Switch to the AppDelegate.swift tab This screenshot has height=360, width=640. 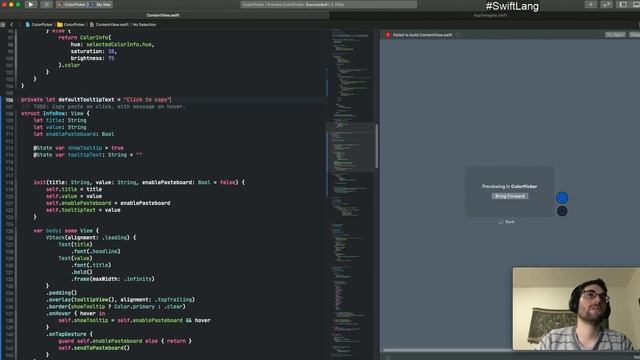(490, 15)
